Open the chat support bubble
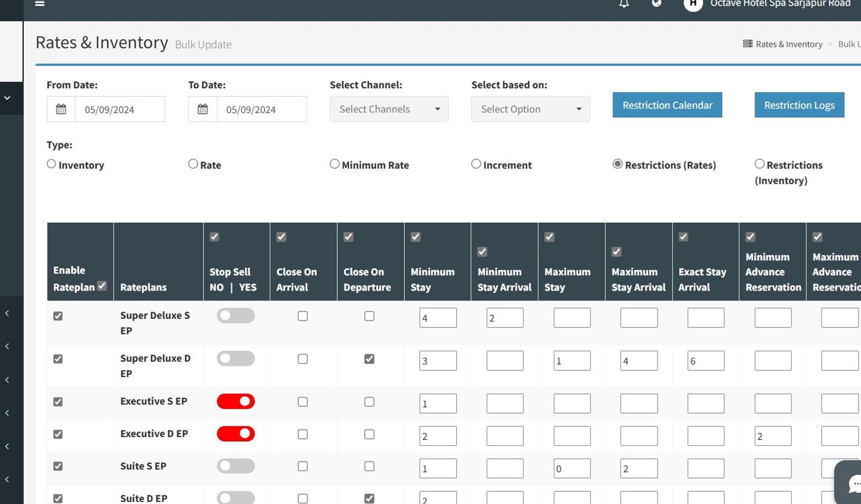This screenshot has width=861, height=504. [851, 483]
